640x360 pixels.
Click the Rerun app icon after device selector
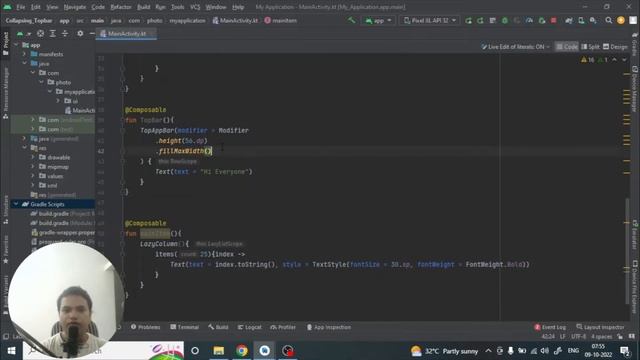tap(469, 20)
